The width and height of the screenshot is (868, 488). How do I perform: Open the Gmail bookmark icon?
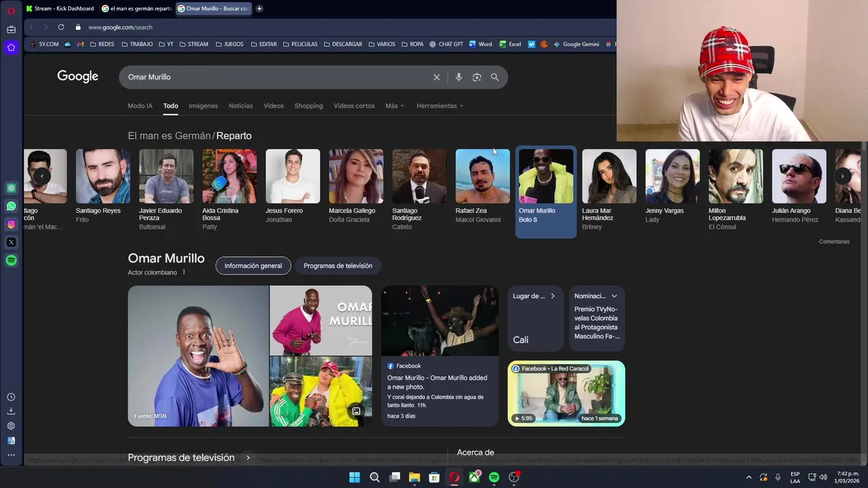(81, 44)
